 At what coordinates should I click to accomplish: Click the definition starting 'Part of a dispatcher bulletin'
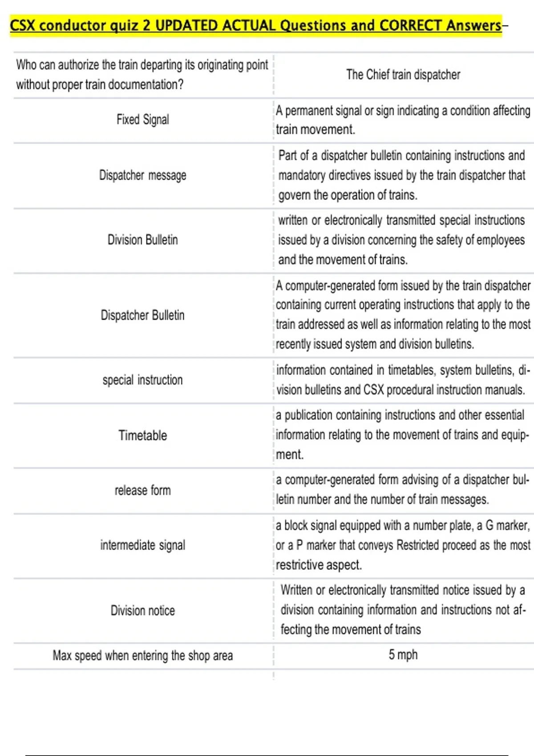click(x=402, y=175)
